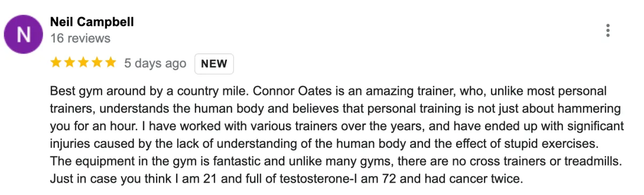The height and width of the screenshot is (195, 644).
Task: Select the fourth yellow rating star
Action: pyautogui.click(x=96, y=63)
